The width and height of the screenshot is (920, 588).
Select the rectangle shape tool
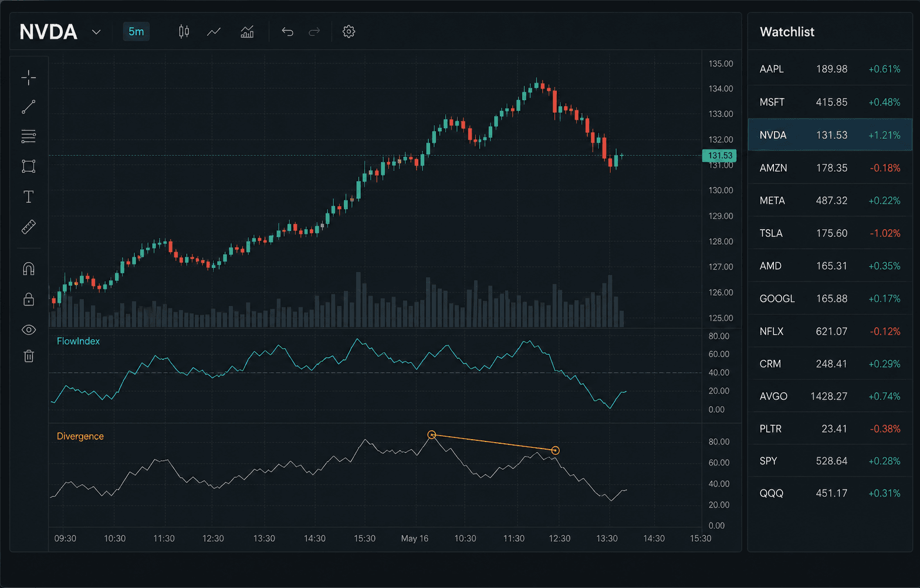[28, 166]
